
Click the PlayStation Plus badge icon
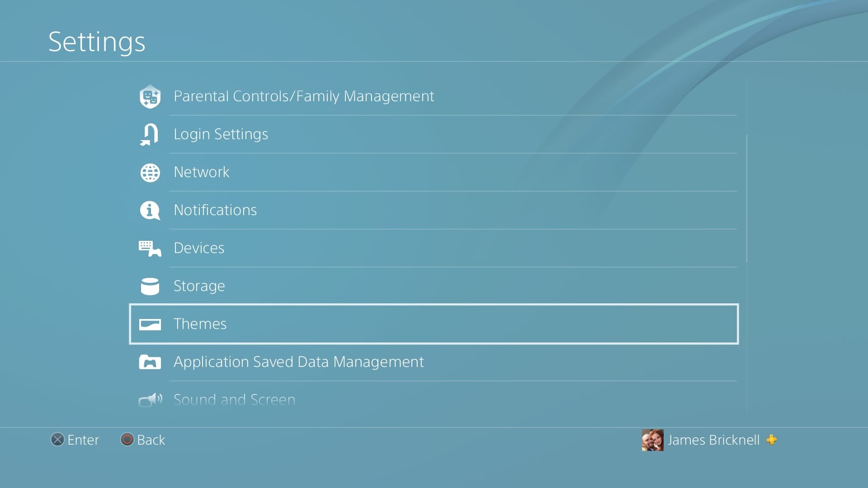772,440
